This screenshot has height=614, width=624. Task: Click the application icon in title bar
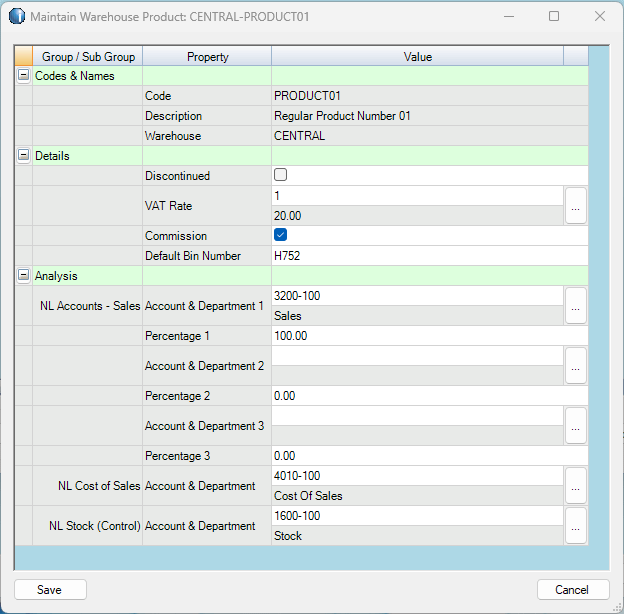tap(17, 17)
